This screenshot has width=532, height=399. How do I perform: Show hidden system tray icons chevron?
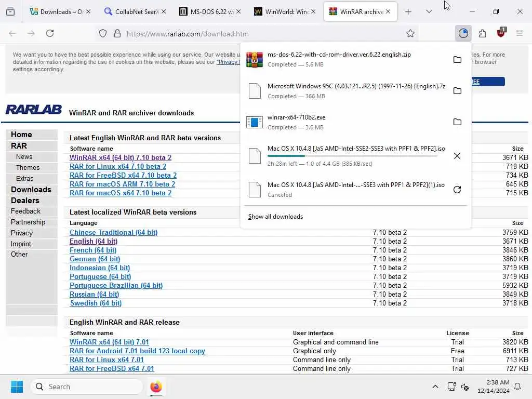435,387
